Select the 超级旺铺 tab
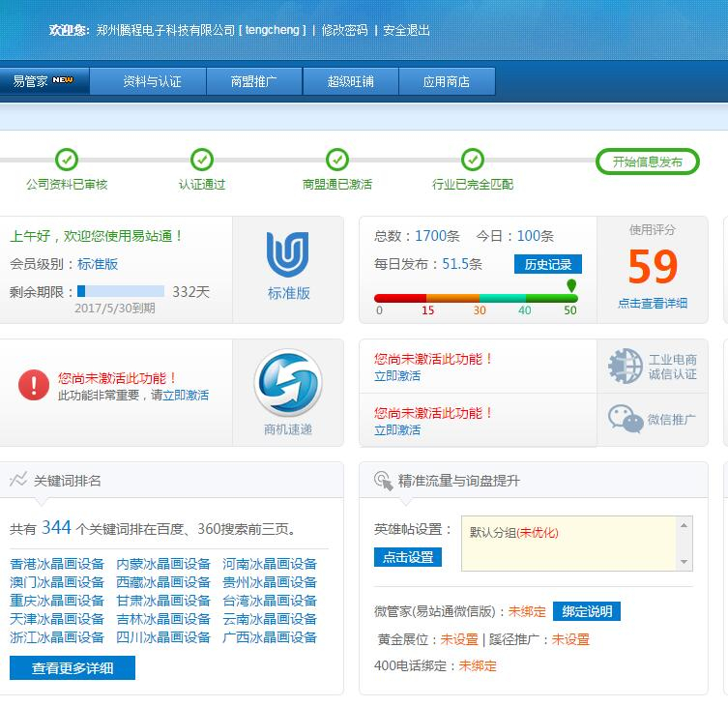The height and width of the screenshot is (707, 728). (x=351, y=81)
